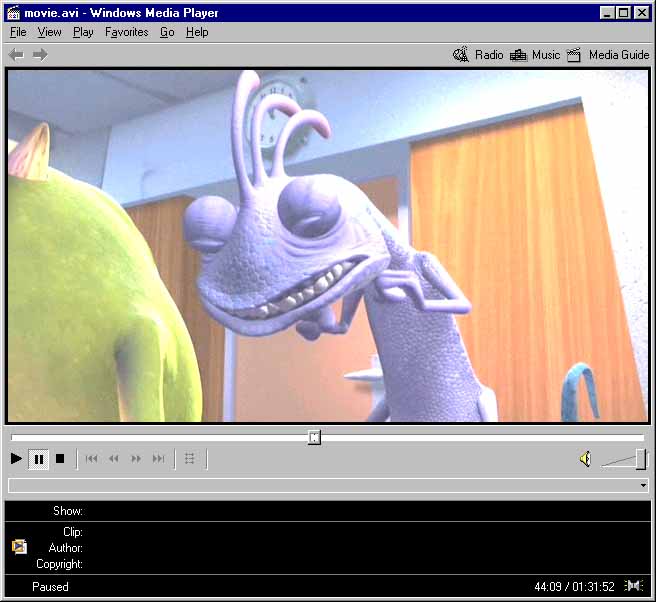Screen dimensions: 656x602
Task: Expand the dropdown below playback controls
Action: (x=642, y=485)
